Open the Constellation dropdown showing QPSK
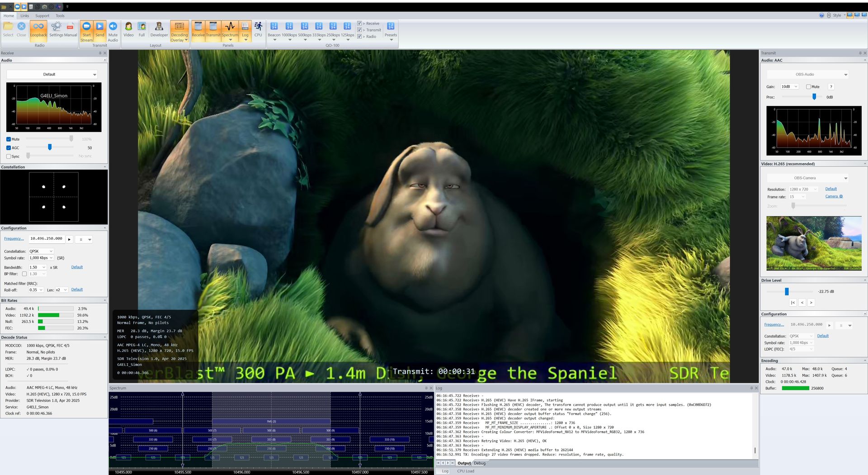Screen dimensions: 868x475 (x=41, y=251)
